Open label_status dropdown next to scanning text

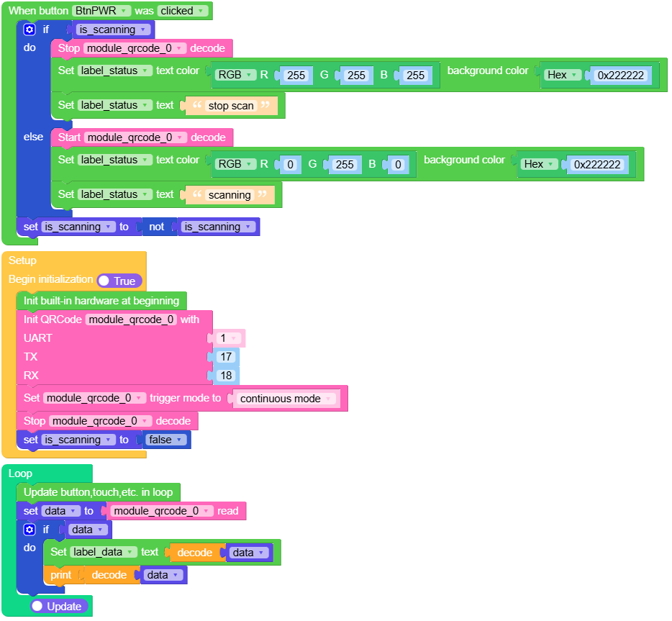pos(115,194)
